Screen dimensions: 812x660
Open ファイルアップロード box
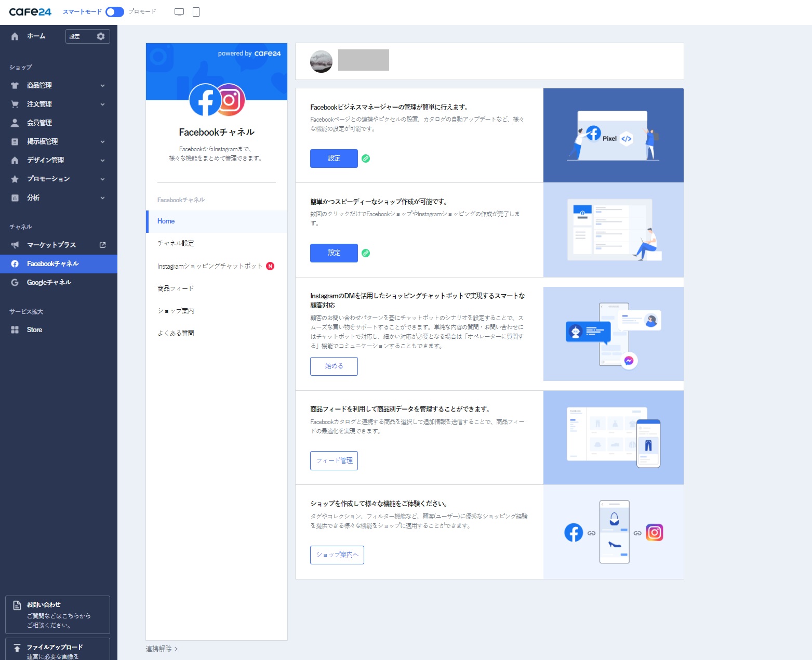point(58,650)
